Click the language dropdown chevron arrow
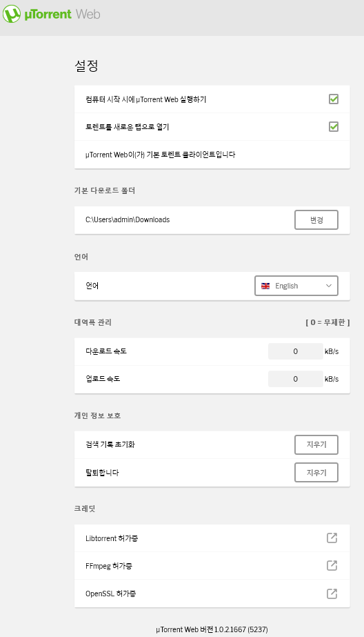Viewport: 364px width, 637px height. click(x=329, y=286)
